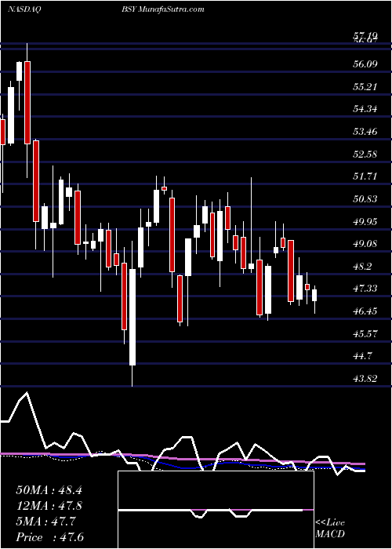This screenshot has width=392, height=549.
Task: Click the 43.82 price axis label
Action: click(x=365, y=379)
